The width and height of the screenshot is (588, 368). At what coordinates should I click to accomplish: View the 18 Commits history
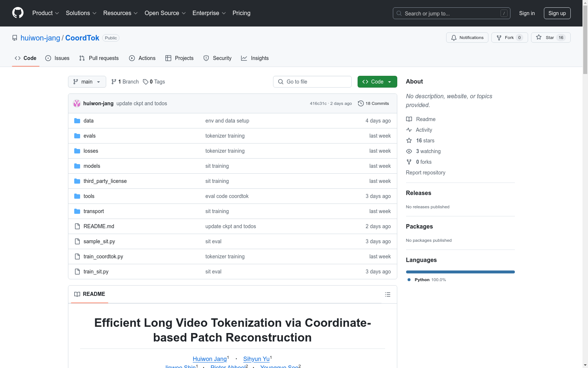[x=373, y=103]
